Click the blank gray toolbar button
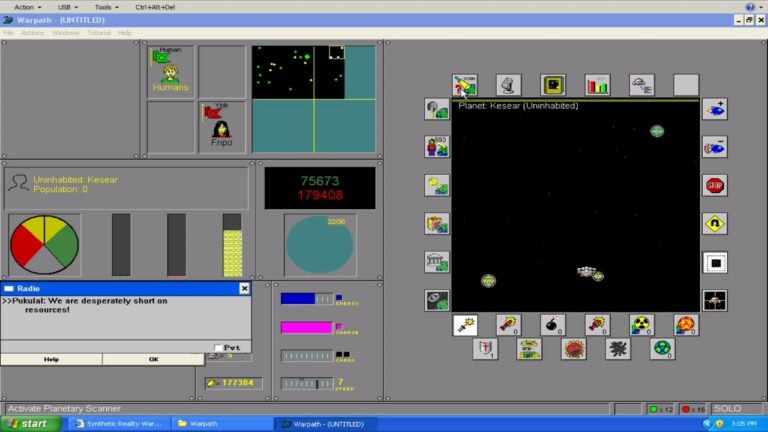This screenshot has height=432, width=768. tap(686, 85)
